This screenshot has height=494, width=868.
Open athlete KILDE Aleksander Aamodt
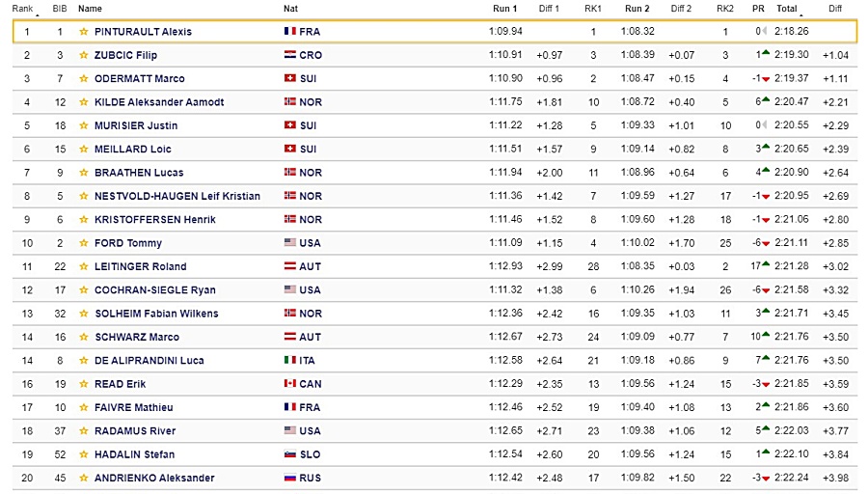pyautogui.click(x=159, y=102)
